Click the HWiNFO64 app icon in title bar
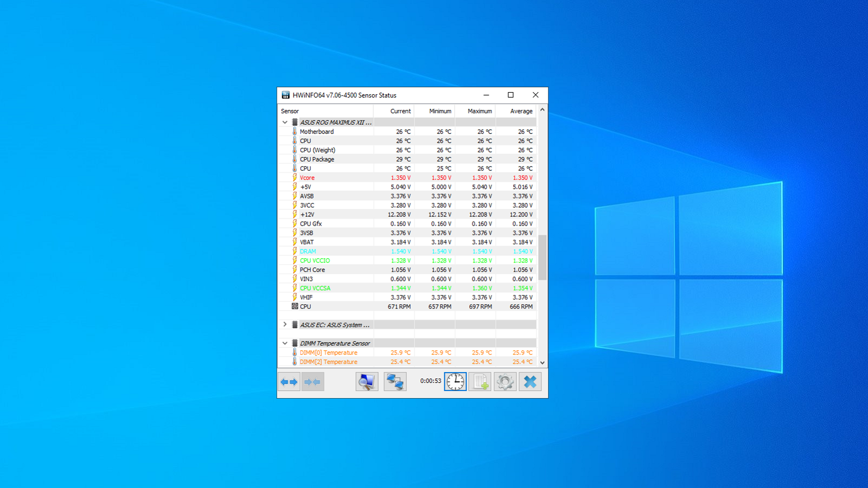Viewport: 868px width, 488px height. click(x=285, y=95)
